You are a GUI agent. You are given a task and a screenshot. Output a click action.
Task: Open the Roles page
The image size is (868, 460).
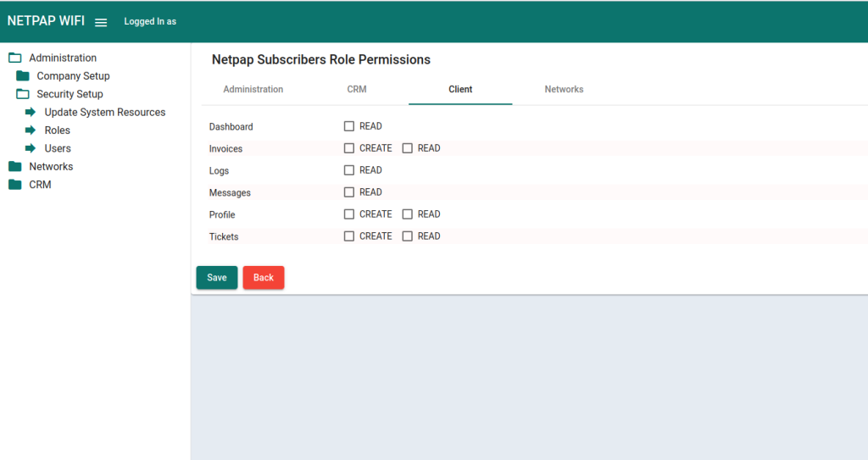click(57, 130)
